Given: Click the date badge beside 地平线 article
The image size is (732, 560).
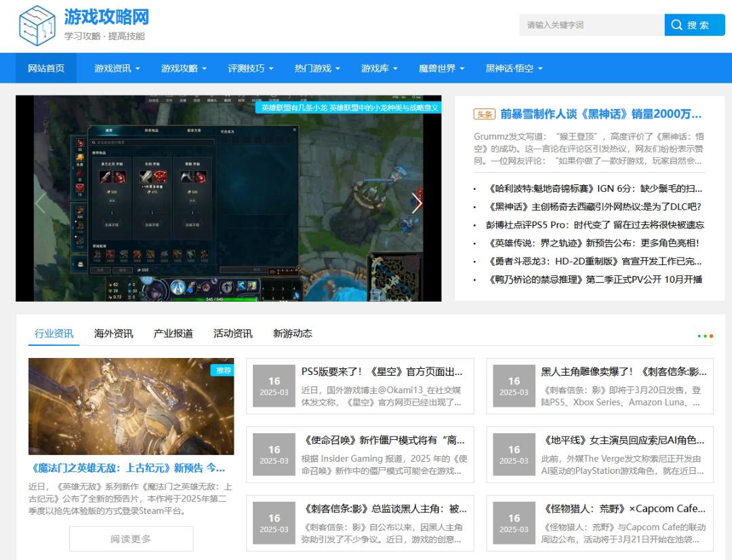Looking at the screenshot, I should coord(514,455).
